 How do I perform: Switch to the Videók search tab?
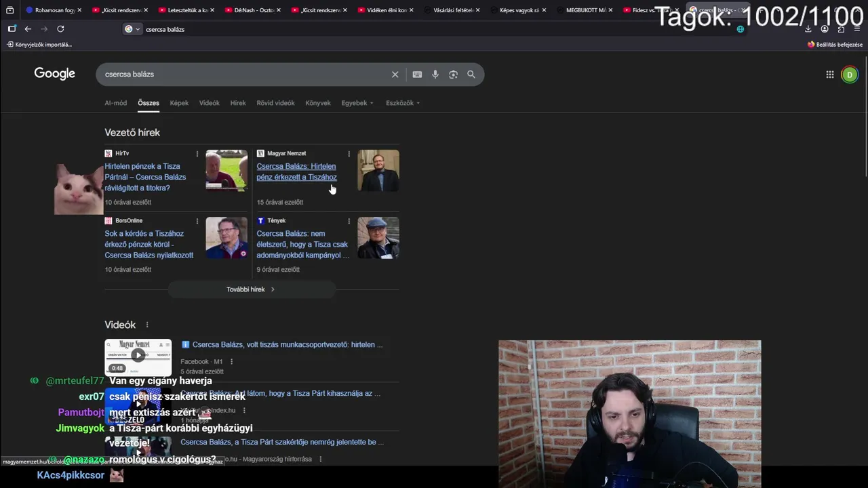coord(210,103)
